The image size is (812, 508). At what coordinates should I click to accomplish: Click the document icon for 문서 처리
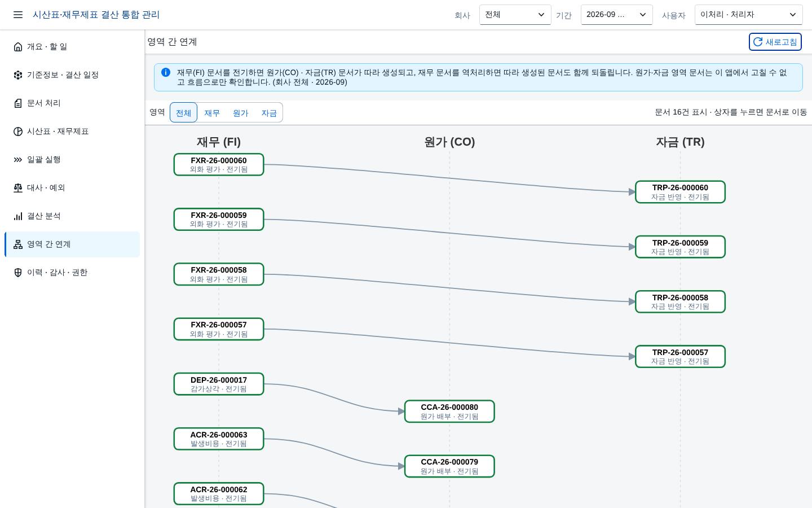pyautogui.click(x=18, y=103)
